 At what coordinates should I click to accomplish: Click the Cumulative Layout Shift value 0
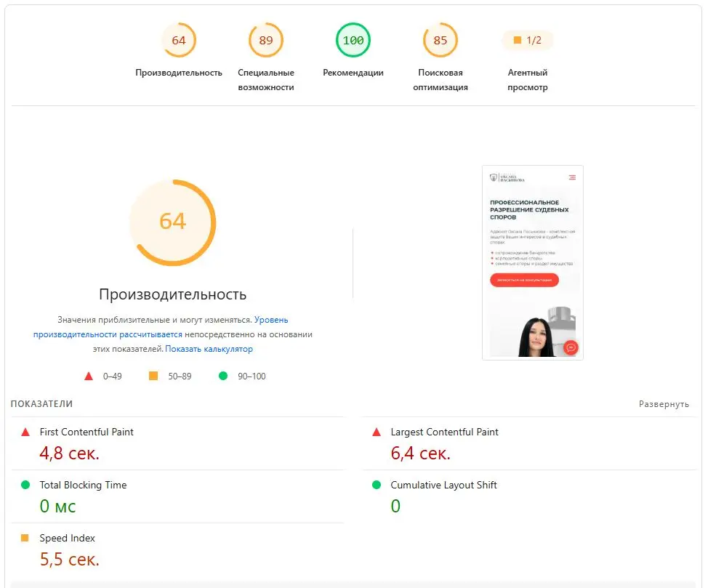click(395, 507)
